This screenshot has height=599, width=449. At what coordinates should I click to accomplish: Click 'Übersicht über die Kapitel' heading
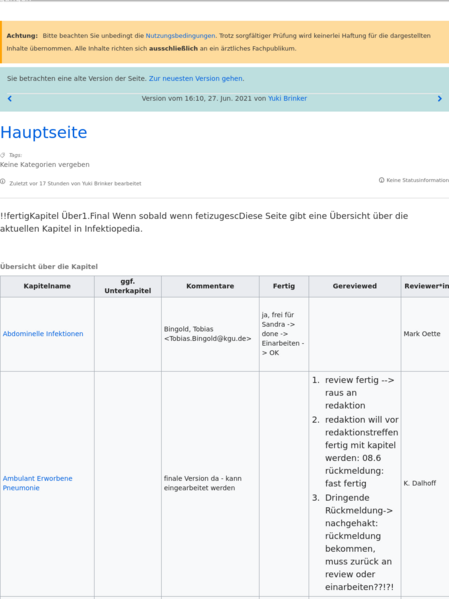(49, 266)
